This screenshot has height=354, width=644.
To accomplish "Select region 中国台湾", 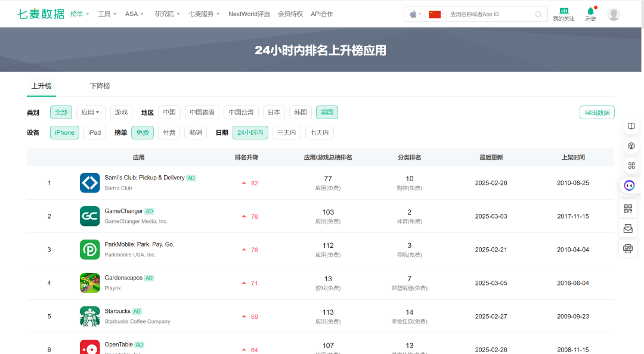I will pyautogui.click(x=241, y=112).
